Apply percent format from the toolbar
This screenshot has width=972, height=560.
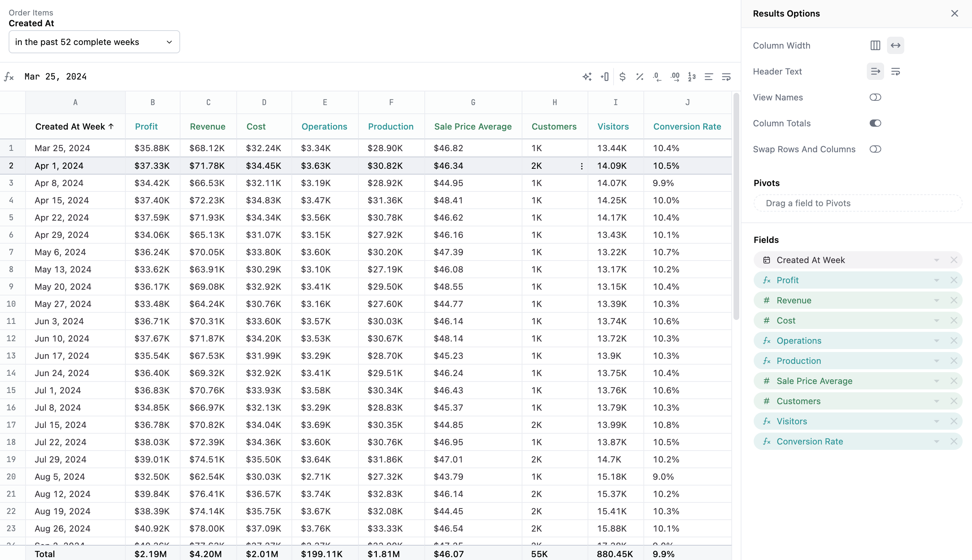pos(639,77)
